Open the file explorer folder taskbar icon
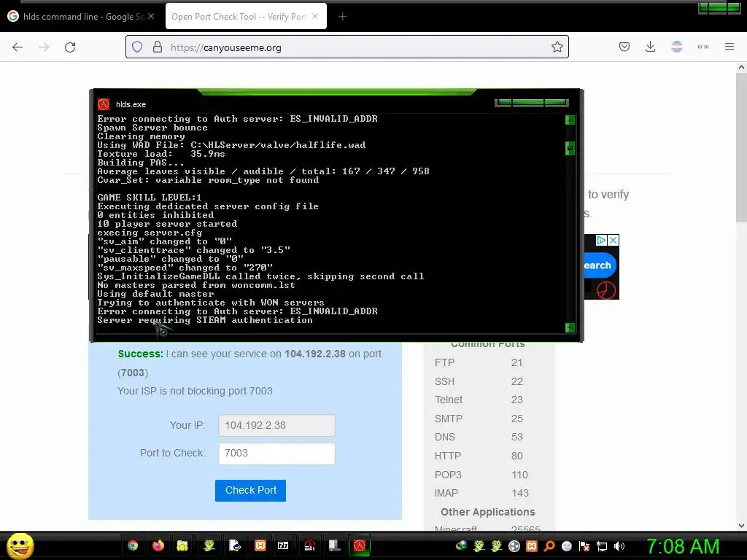 (x=182, y=545)
